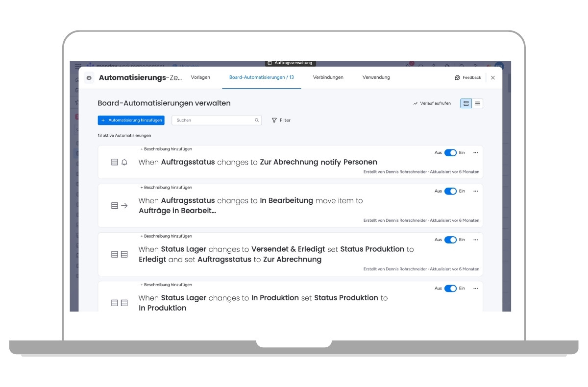Turn off the Versendet & Erledigt automation
Screen dimensions: 588x387
(x=450, y=240)
